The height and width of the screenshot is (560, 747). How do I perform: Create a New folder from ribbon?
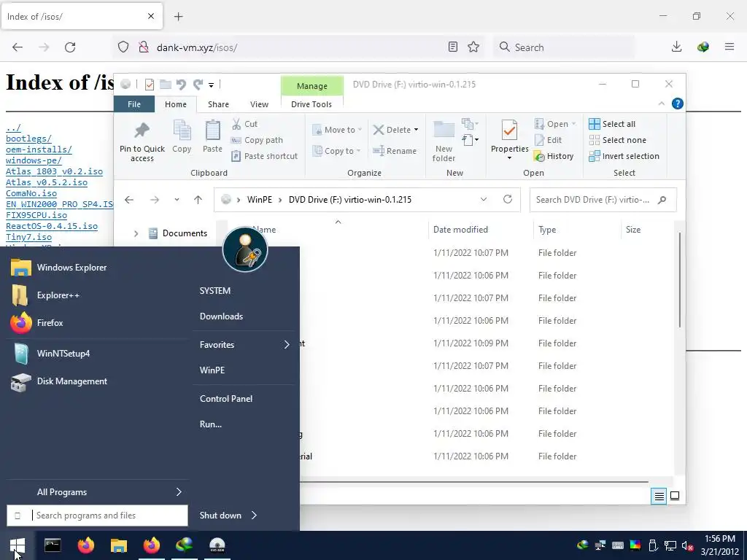[x=444, y=141]
